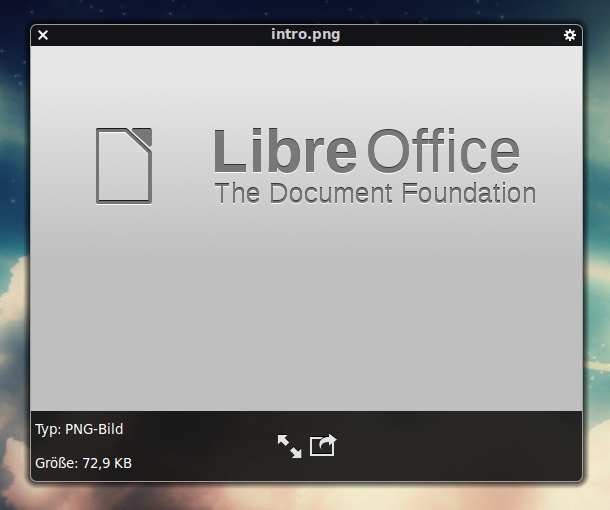Click the folded corner of the document logo
This screenshot has width=610, height=510.
142,137
